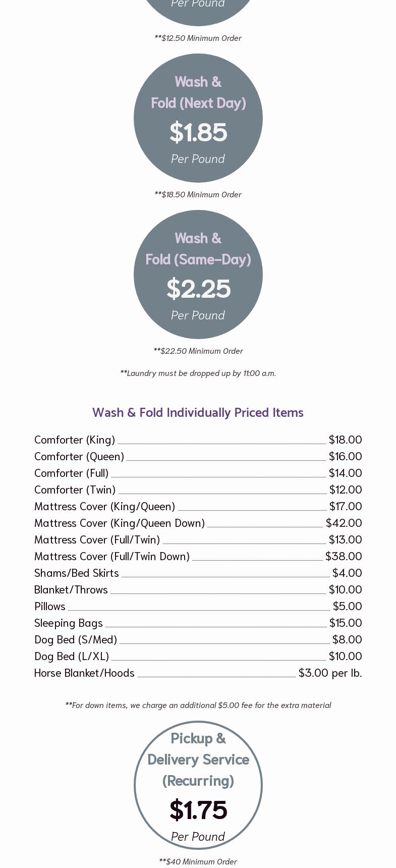Click the $22.50 Minimum Order note
The height and width of the screenshot is (868, 396).
pos(198,351)
